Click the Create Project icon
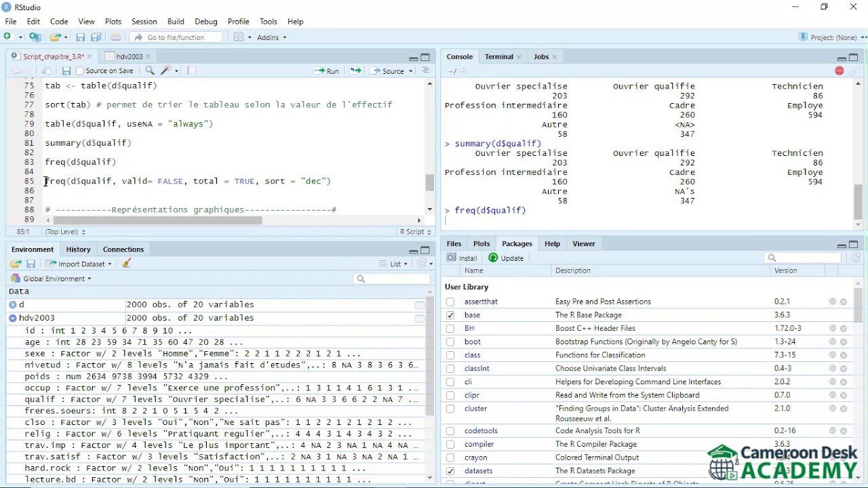This screenshot has width=868, height=488. pos(35,37)
